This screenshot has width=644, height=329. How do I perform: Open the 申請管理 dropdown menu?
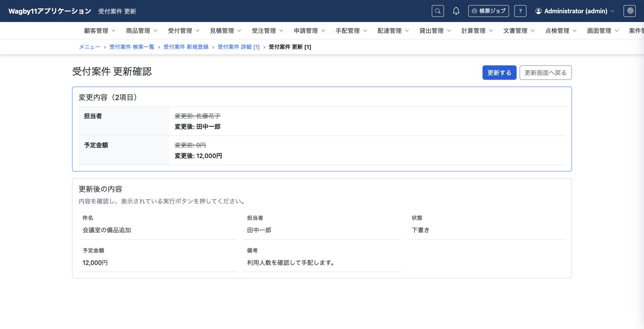click(x=309, y=31)
